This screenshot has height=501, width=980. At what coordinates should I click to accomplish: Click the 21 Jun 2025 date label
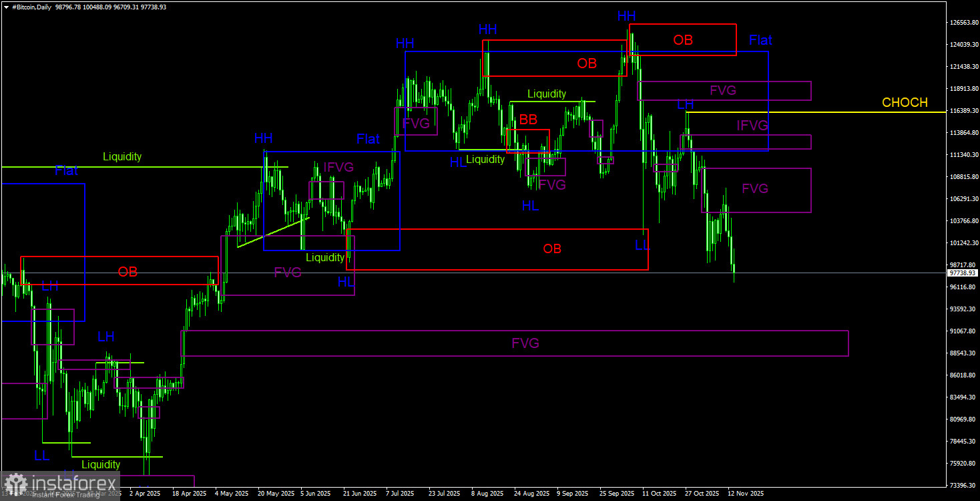point(360,494)
